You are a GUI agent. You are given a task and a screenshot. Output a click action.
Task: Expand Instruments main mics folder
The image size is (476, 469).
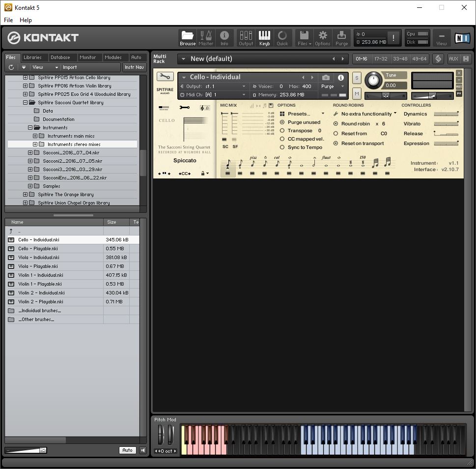(x=35, y=136)
